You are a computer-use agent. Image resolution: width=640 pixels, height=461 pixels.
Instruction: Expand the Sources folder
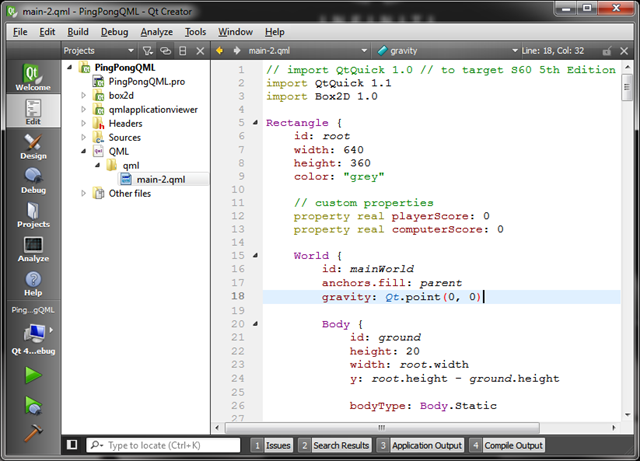click(x=84, y=137)
